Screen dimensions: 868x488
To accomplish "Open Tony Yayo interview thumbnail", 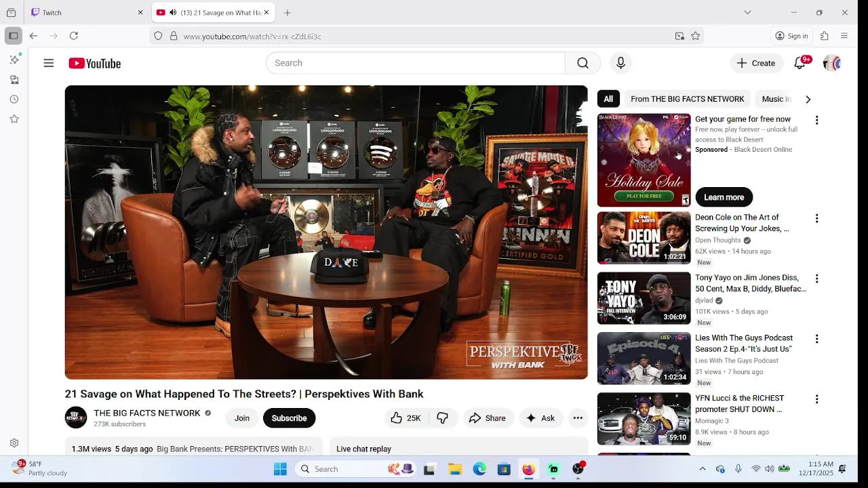I will pyautogui.click(x=644, y=298).
